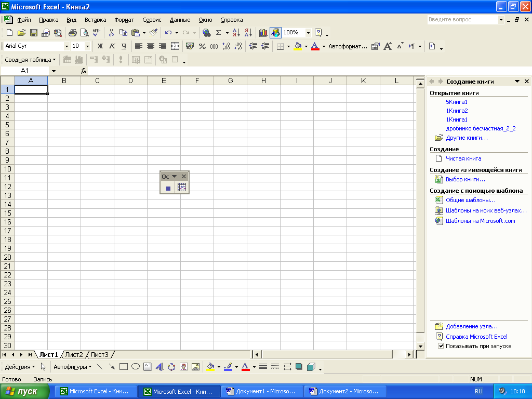Open the 'Вставка' menu

[x=96, y=20]
